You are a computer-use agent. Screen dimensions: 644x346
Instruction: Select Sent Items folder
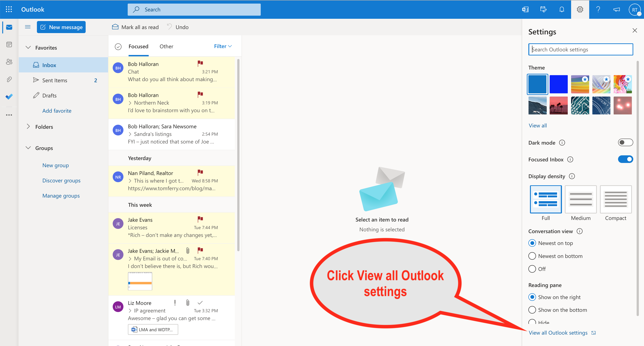(55, 80)
